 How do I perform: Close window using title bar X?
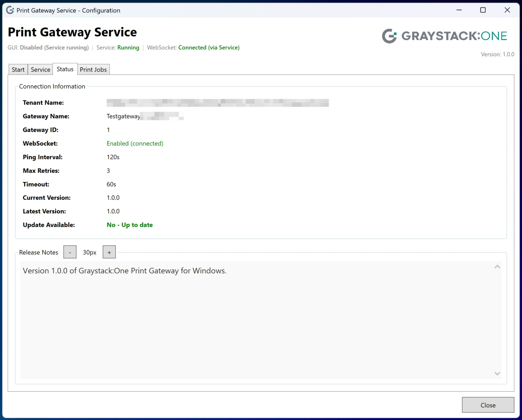click(x=507, y=10)
